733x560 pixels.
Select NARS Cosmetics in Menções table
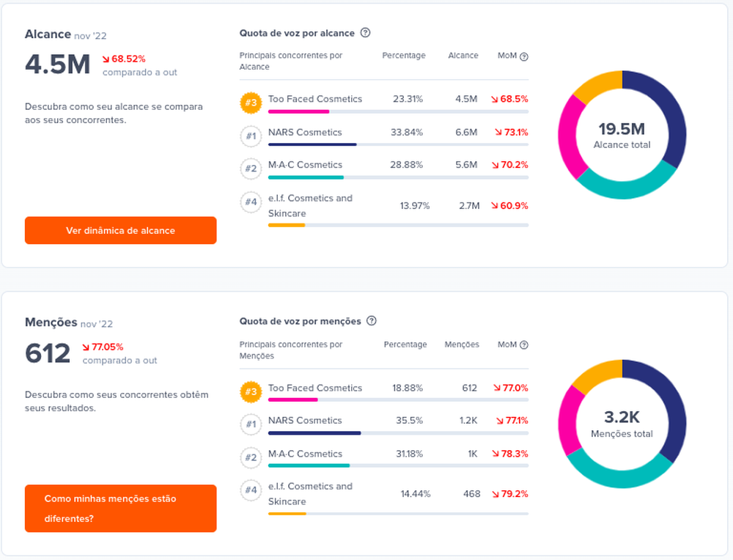click(x=305, y=421)
